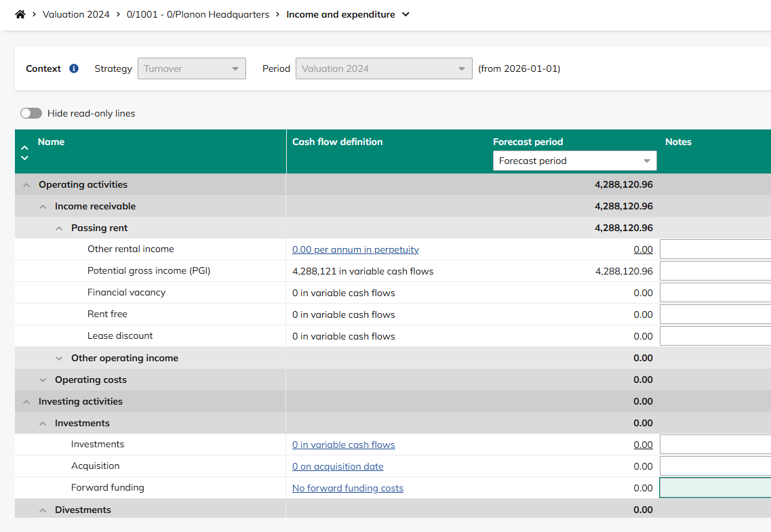Click the Cash flow definition column header
Image resolution: width=771 pixels, height=532 pixels.
(x=337, y=142)
